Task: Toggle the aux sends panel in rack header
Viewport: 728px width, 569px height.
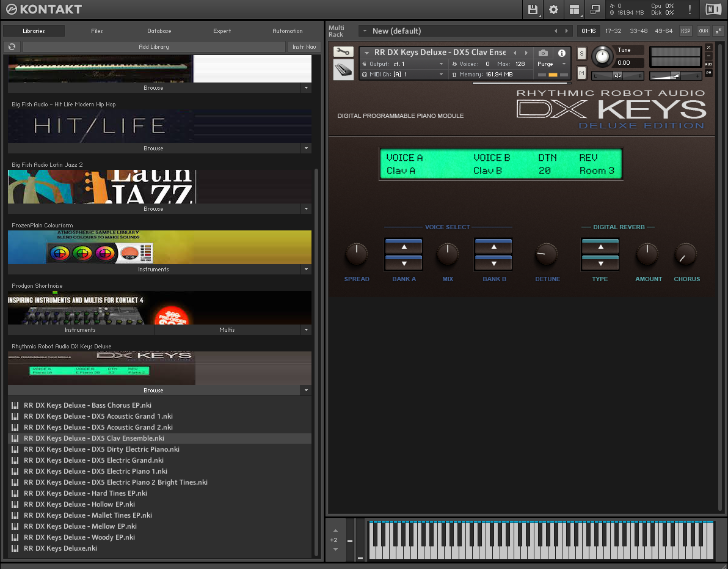Action: (x=704, y=31)
